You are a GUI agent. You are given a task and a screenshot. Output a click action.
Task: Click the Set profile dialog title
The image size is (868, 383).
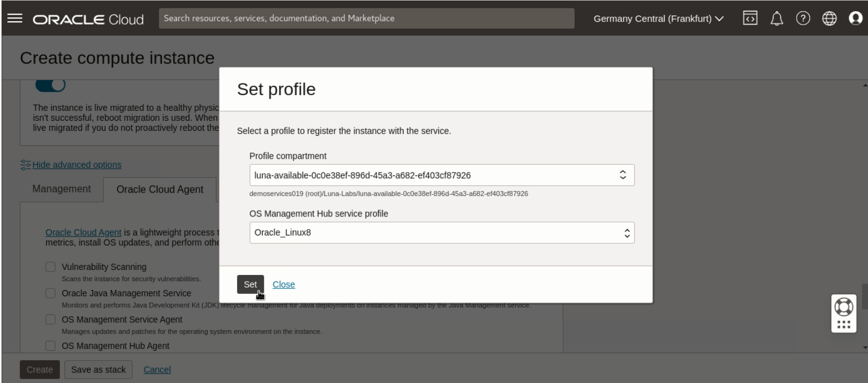click(276, 89)
